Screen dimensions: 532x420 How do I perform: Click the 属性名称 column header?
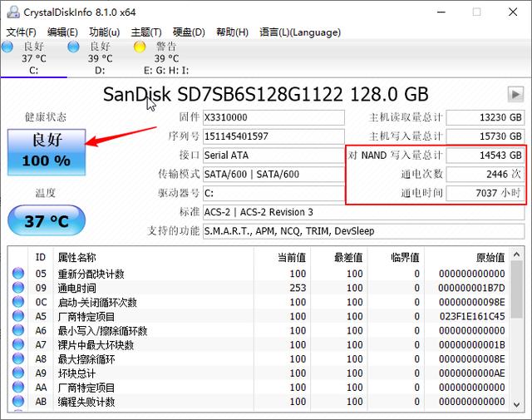click(76, 258)
